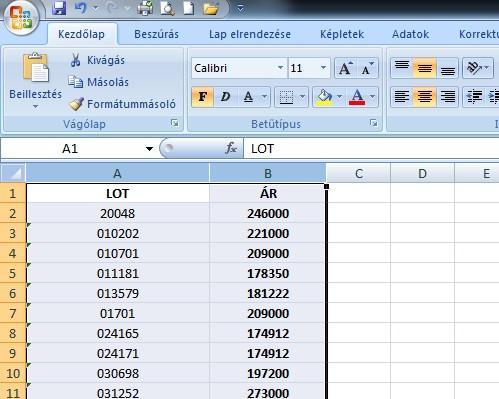Open the Office button menu

click(x=21, y=17)
